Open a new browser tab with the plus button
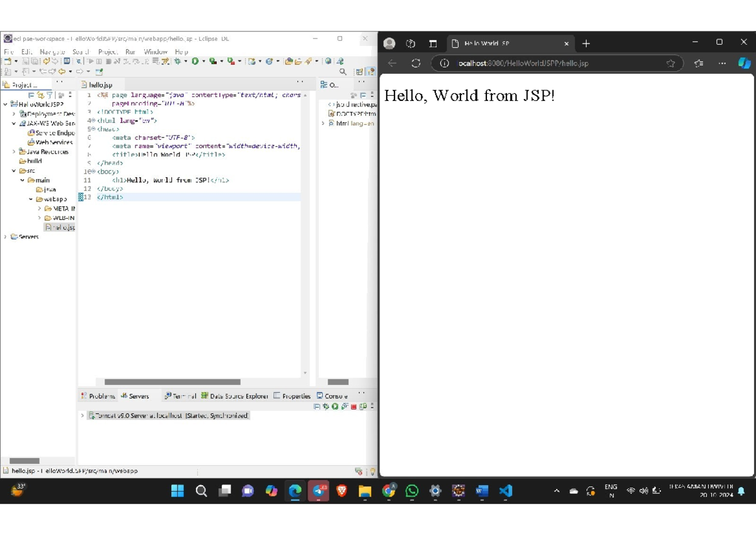Screen dimensions: 756x535 coord(586,43)
